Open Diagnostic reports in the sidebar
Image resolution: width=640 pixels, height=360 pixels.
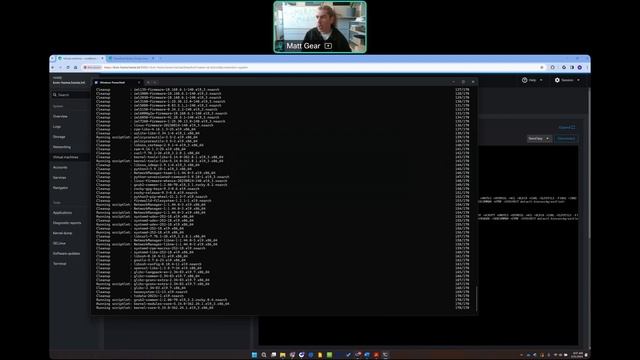coord(67,223)
